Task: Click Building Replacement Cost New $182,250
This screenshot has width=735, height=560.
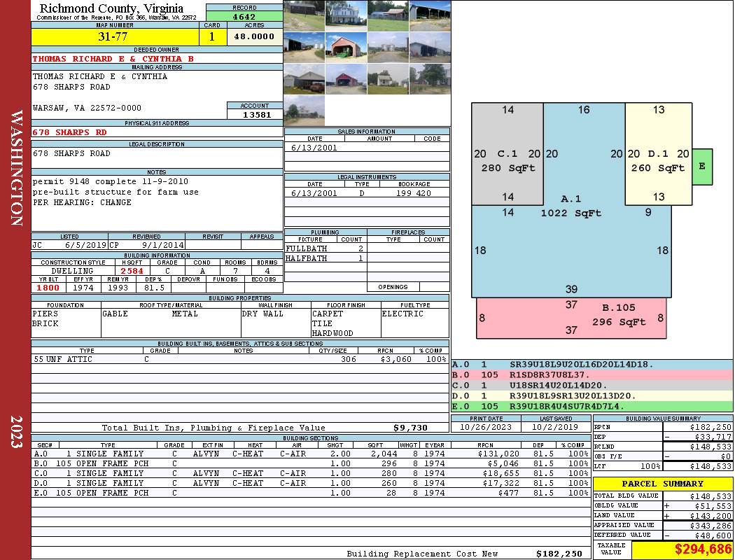Action: (x=559, y=554)
